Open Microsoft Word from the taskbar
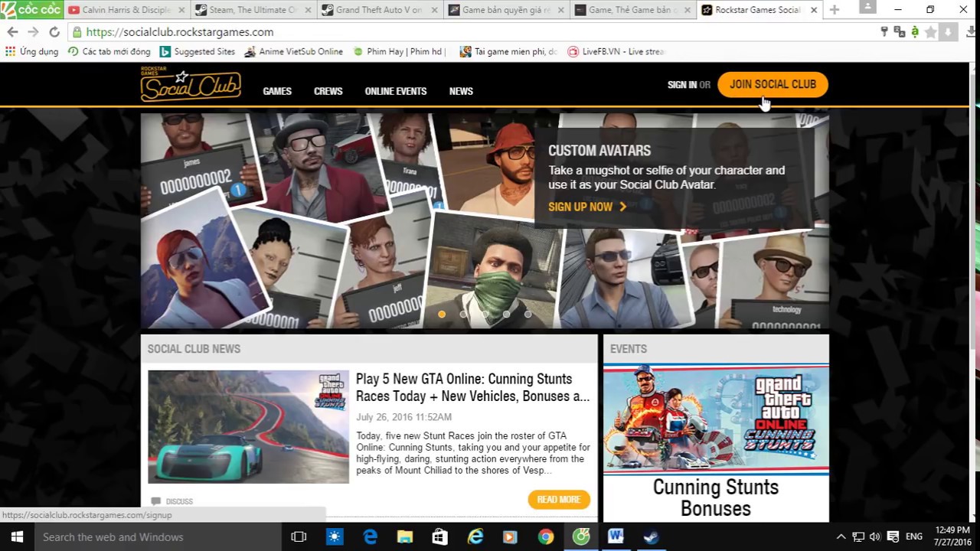 point(616,536)
